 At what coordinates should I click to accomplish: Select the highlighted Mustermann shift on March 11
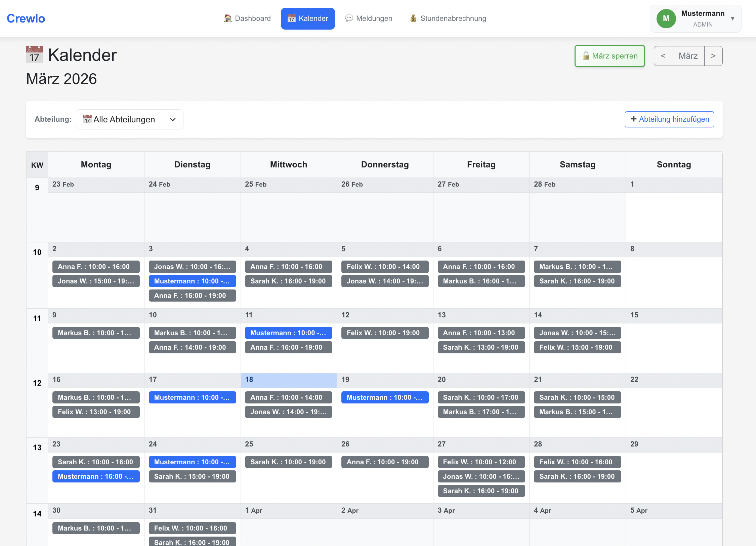[x=288, y=333]
